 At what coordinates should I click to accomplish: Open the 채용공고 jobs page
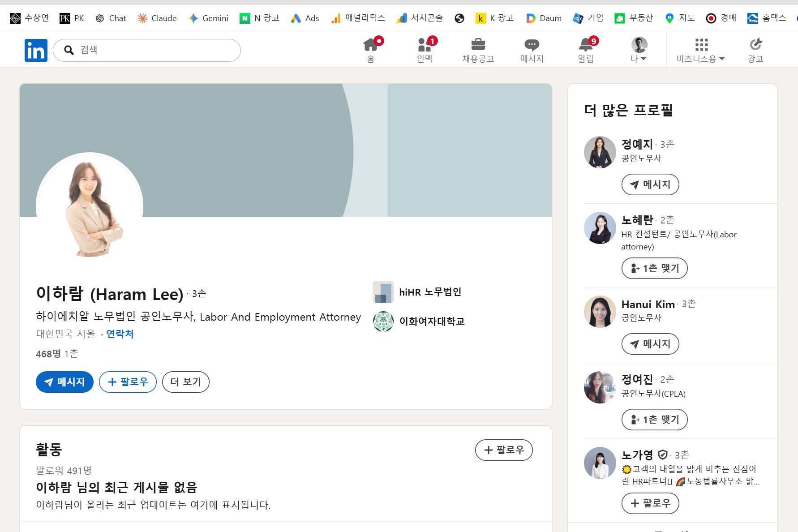point(478,50)
